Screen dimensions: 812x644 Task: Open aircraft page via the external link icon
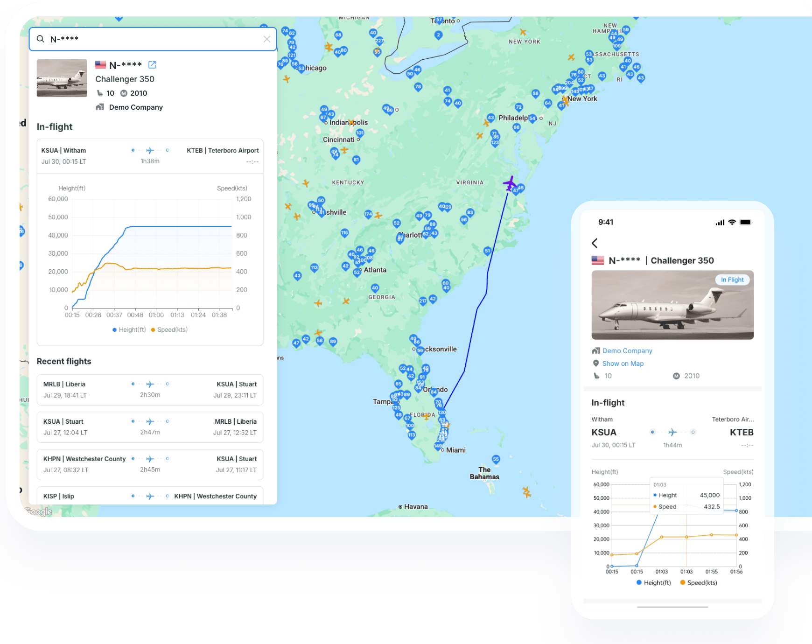[152, 65]
